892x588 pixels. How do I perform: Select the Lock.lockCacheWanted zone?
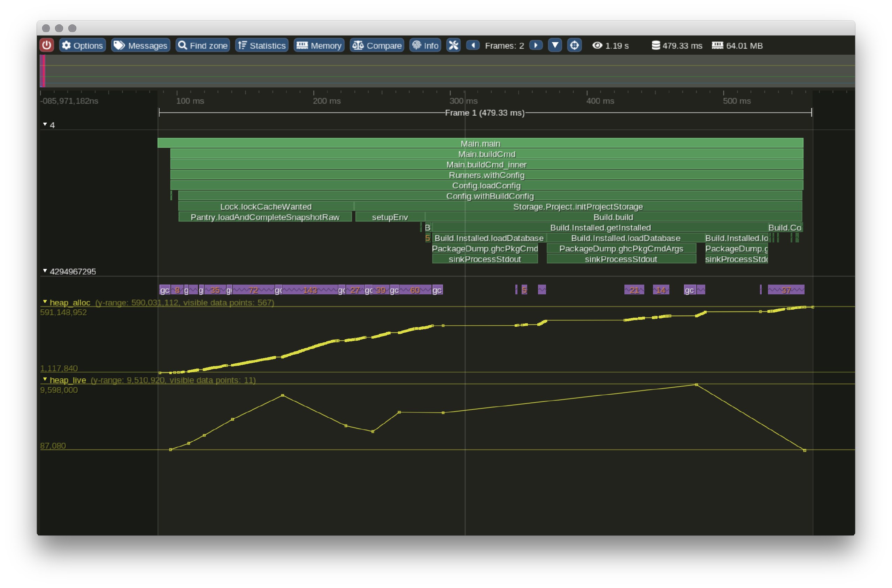pyautogui.click(x=266, y=206)
